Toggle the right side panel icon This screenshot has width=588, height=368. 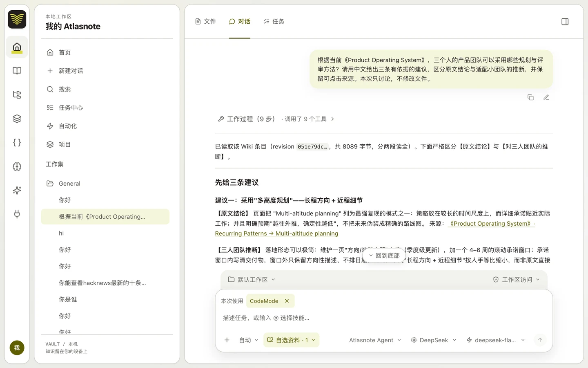point(565,22)
